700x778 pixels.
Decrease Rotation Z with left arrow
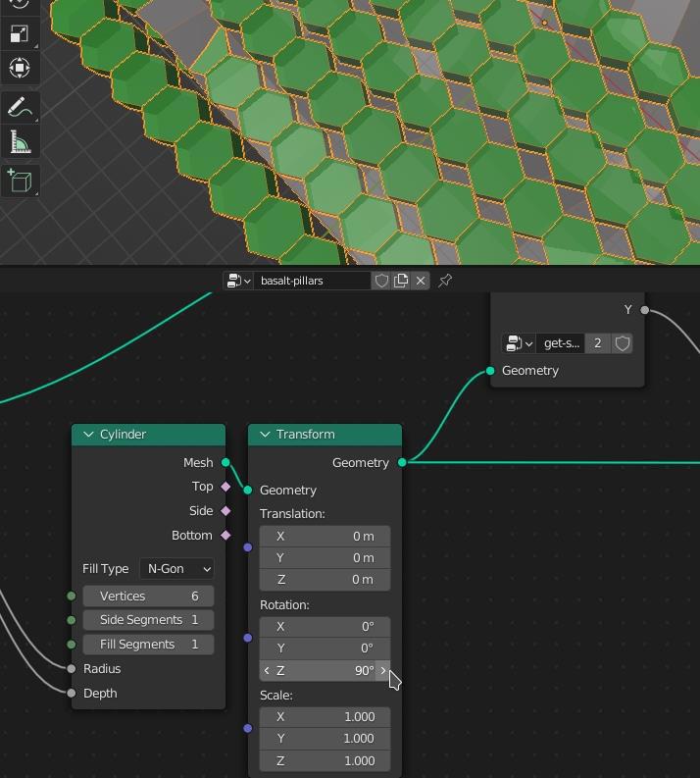tap(267, 671)
